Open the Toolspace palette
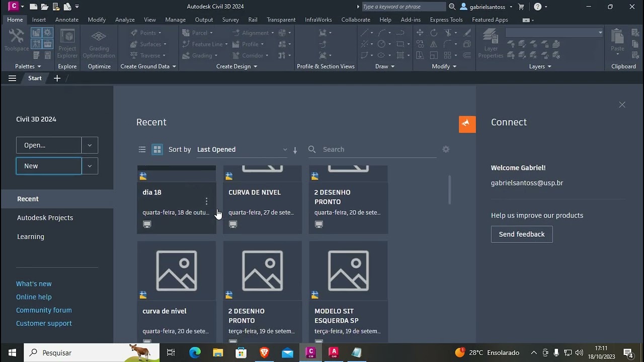The image size is (644, 362). (x=17, y=40)
